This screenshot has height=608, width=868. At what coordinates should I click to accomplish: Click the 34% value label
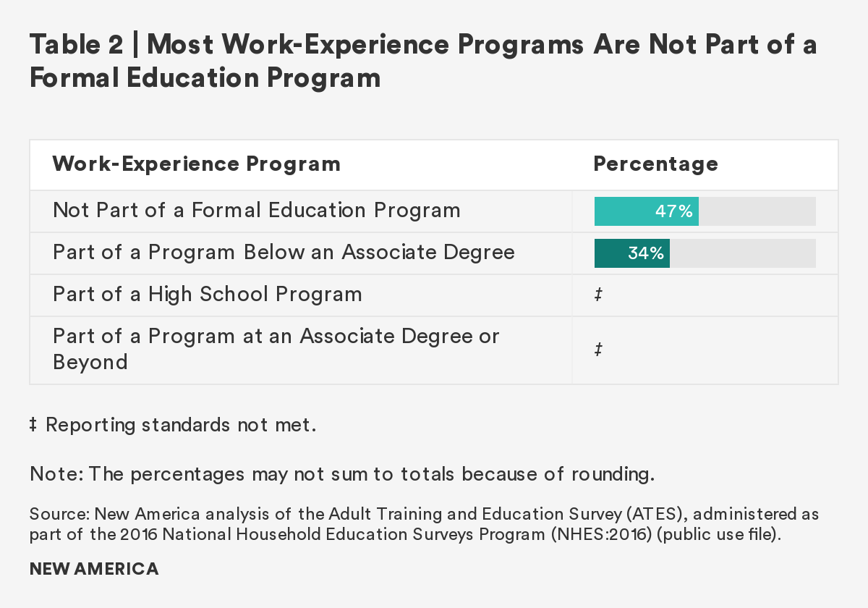(x=646, y=253)
